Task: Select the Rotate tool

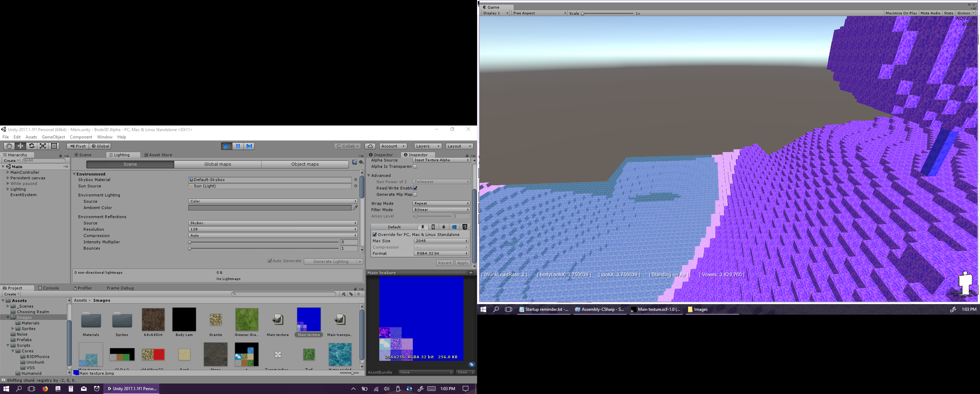Action: coord(31,146)
